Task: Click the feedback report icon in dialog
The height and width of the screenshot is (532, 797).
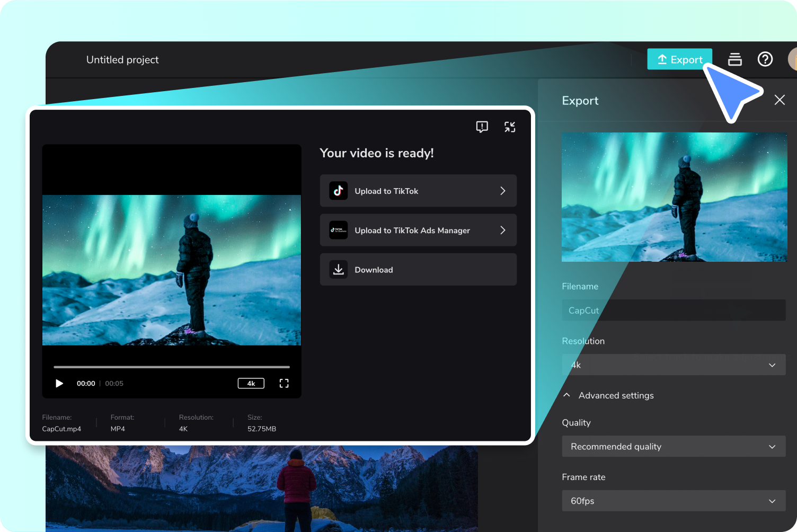Action: coord(482,127)
